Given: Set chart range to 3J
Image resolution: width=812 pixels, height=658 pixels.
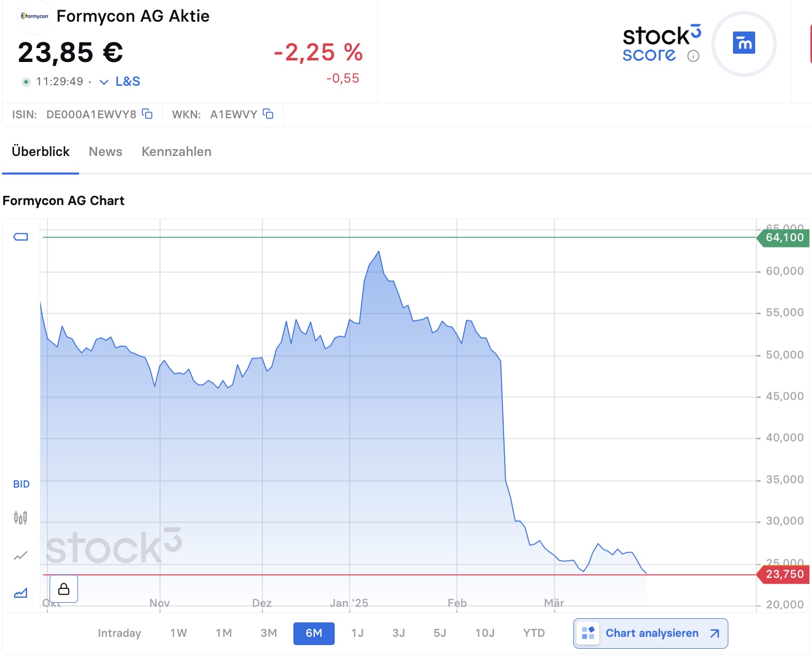Looking at the screenshot, I should [x=398, y=633].
